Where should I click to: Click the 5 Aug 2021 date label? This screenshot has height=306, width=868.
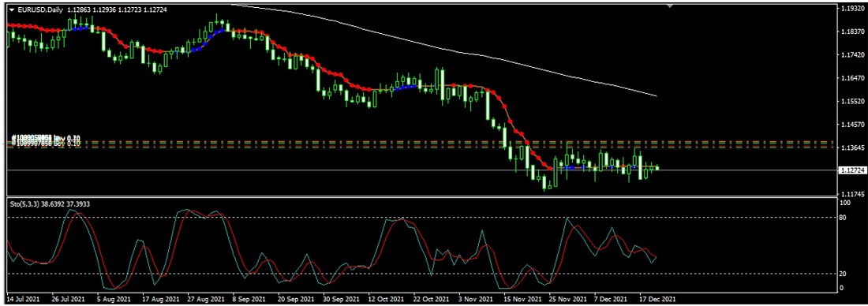pos(115,299)
